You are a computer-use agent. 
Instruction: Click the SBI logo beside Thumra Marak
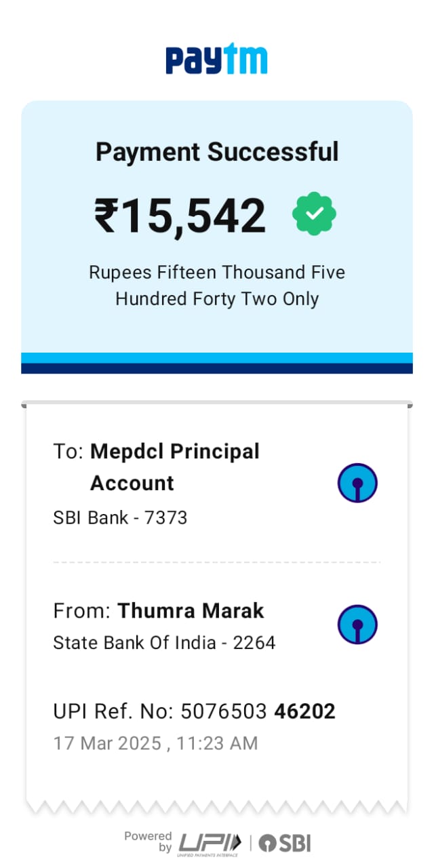point(357,625)
